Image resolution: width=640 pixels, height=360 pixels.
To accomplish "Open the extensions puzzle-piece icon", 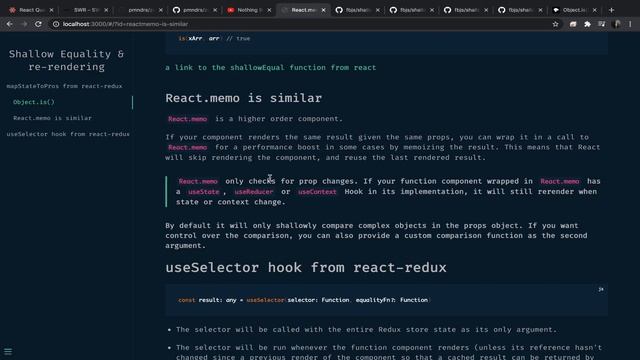I will click(587, 24).
